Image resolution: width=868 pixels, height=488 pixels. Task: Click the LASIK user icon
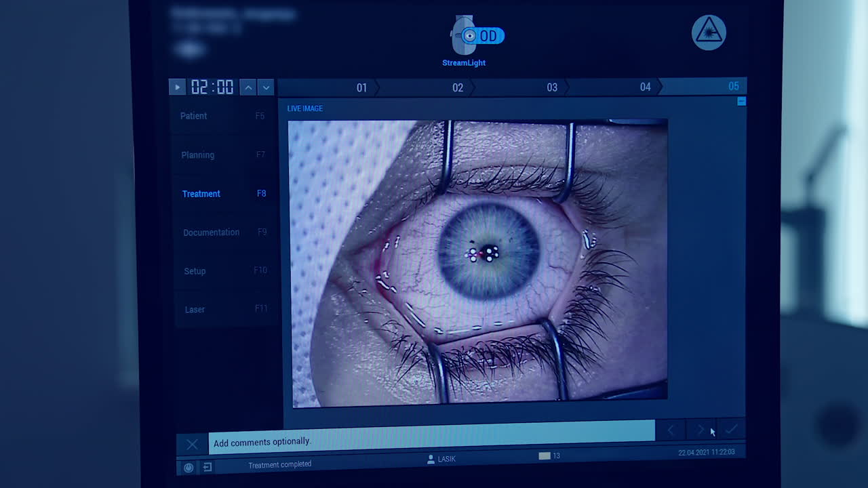pos(431,459)
